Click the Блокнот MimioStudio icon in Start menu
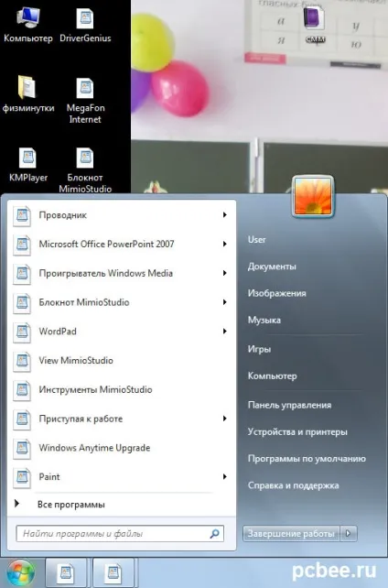388x588 pixels. [x=22, y=303]
